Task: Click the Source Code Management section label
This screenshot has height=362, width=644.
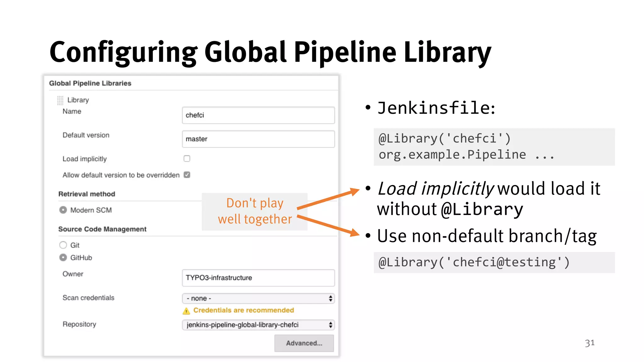Action: point(103,229)
